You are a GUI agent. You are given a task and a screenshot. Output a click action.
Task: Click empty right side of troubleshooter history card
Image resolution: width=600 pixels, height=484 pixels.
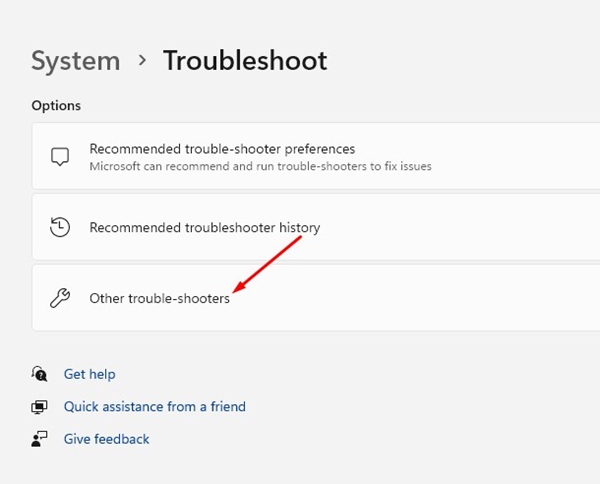click(x=480, y=227)
